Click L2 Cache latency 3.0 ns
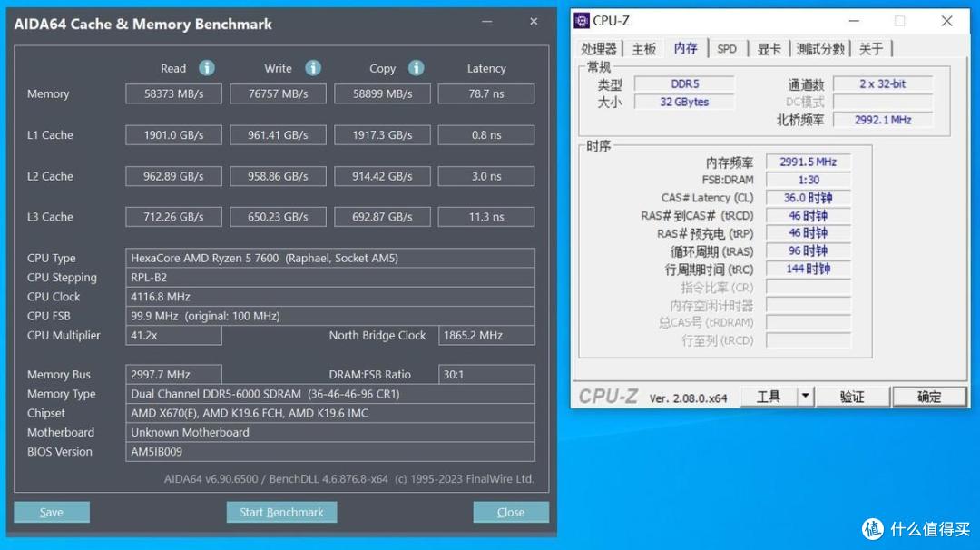Image resolution: width=980 pixels, height=550 pixels. tap(486, 176)
